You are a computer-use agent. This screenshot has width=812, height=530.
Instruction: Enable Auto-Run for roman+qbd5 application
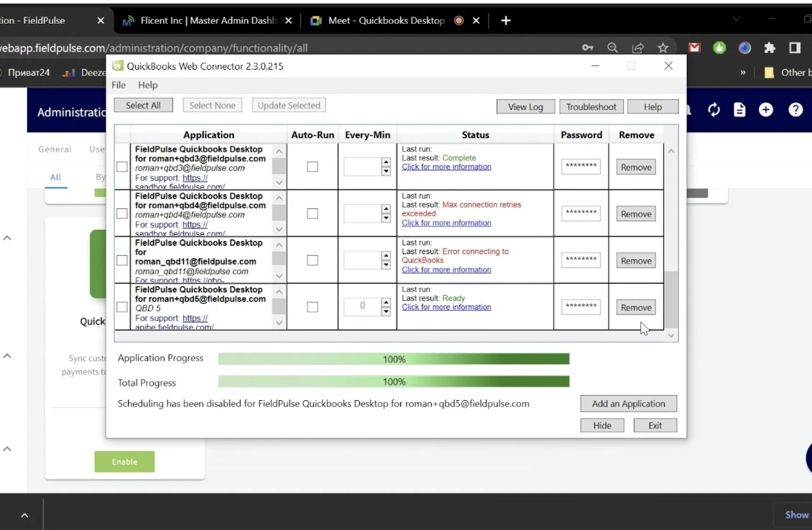tap(313, 307)
